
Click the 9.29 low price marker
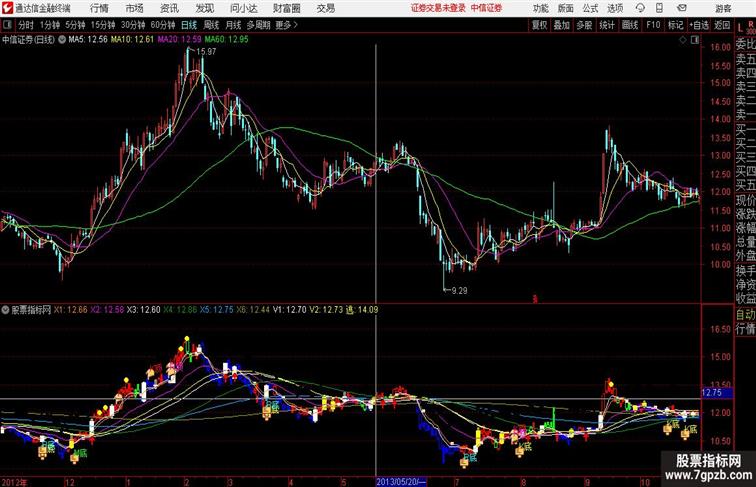coord(459,291)
